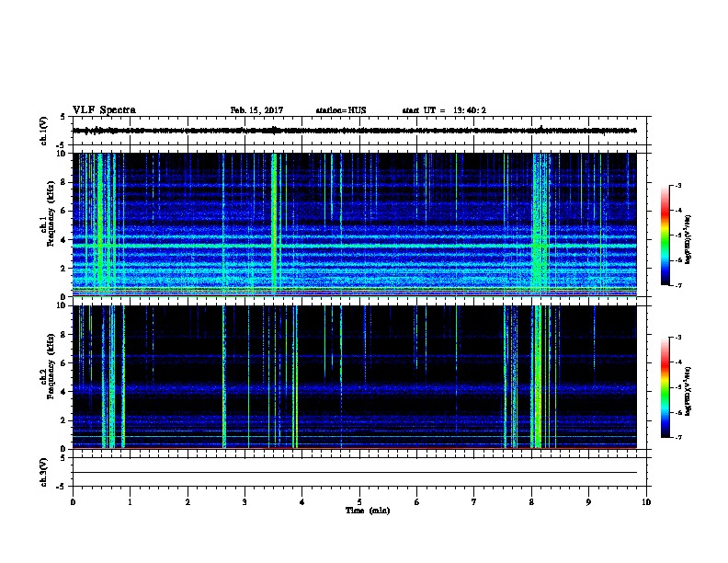Viewport: 728px width, 563px height.
Task: Click the flat ch.3 voltage trace line
Action: pyautogui.click(x=354, y=473)
